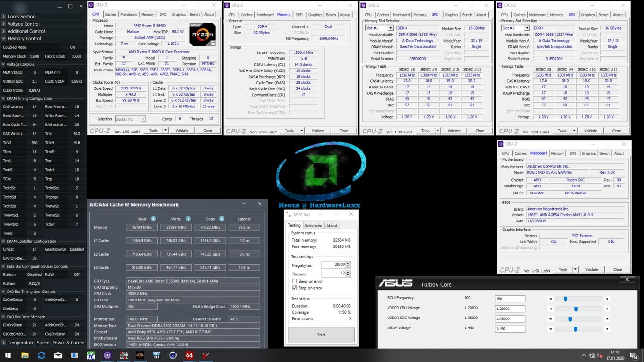The height and width of the screenshot is (362, 644).
Task: Click the Cinebench sphere icon in taskbar
Action: (x=173, y=355)
